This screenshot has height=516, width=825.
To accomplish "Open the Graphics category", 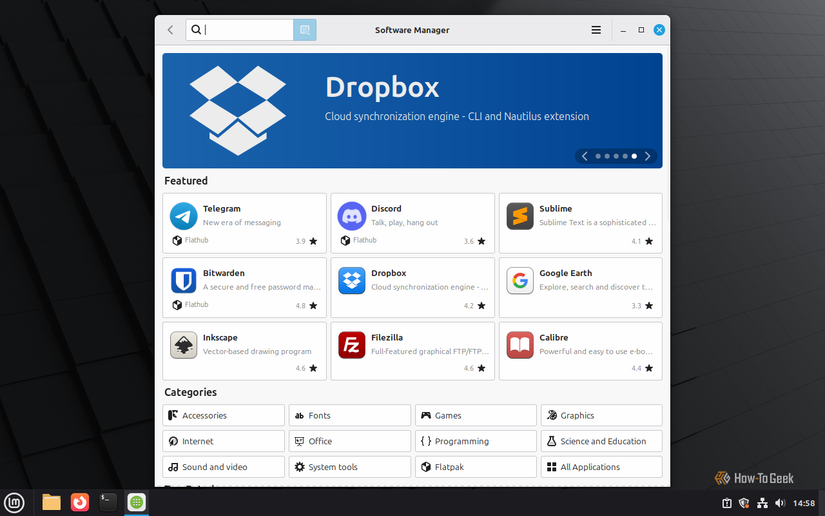I will coord(601,415).
